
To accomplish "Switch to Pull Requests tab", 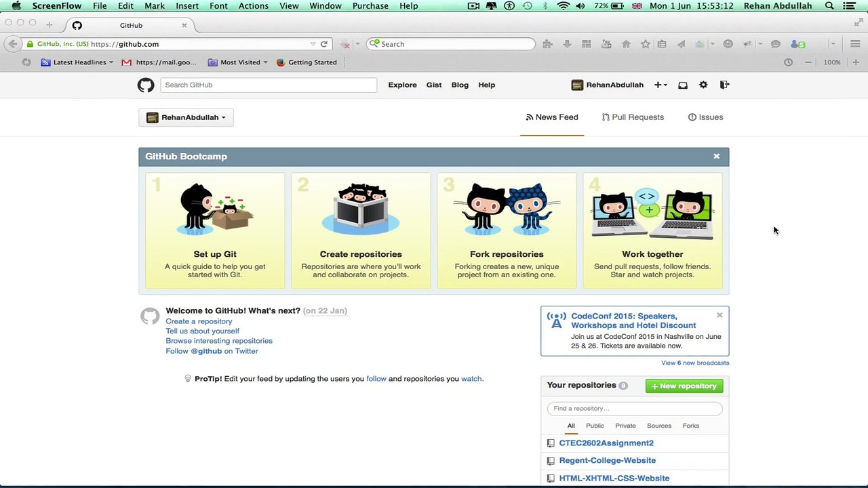I will (x=633, y=117).
